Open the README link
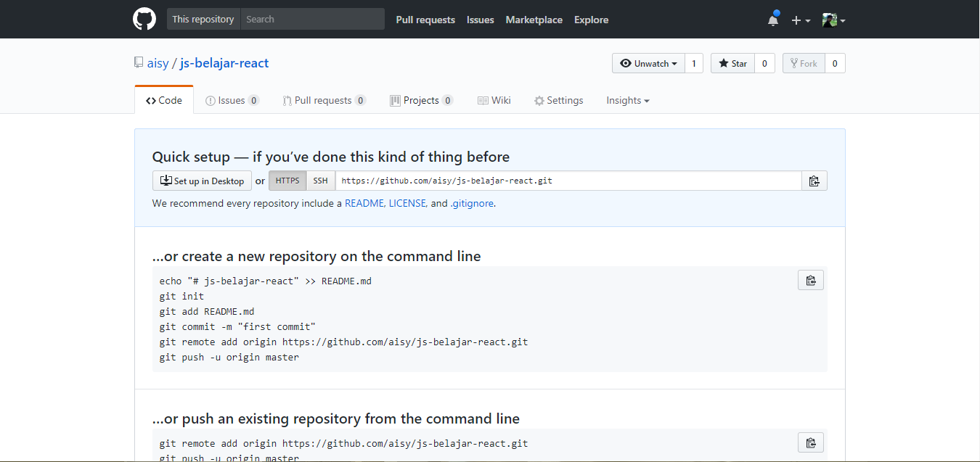 (364, 204)
